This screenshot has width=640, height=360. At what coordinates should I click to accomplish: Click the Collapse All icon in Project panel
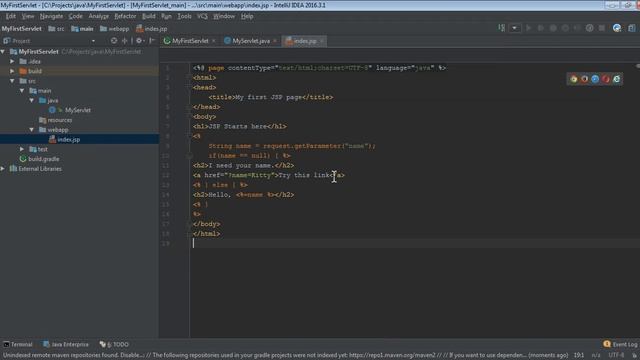(x=124, y=40)
